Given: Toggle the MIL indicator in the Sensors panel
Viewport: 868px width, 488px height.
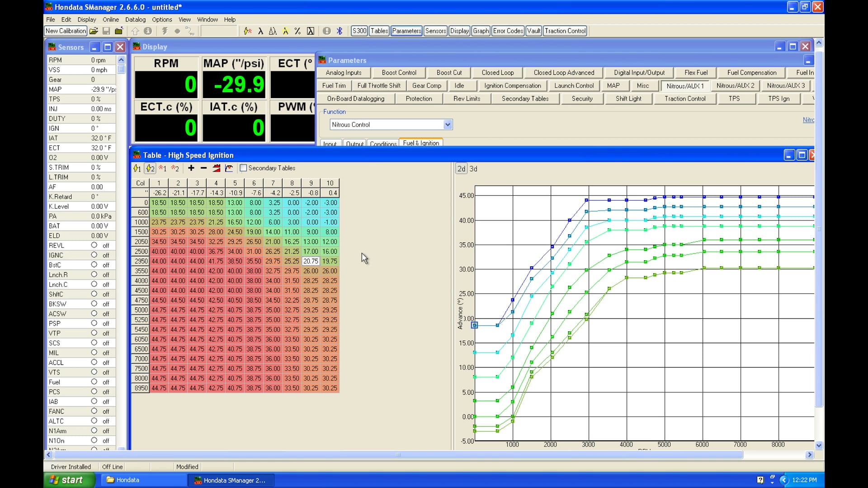Looking at the screenshot, I should click(94, 352).
